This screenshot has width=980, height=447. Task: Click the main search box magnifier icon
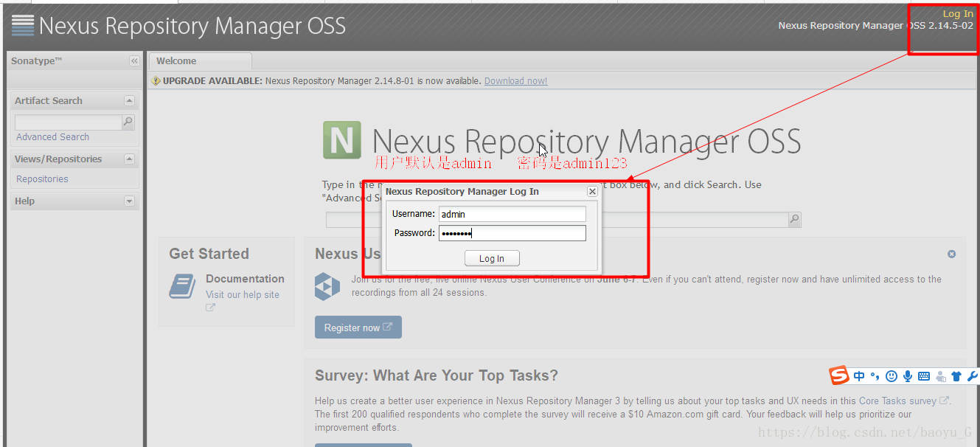[794, 219]
